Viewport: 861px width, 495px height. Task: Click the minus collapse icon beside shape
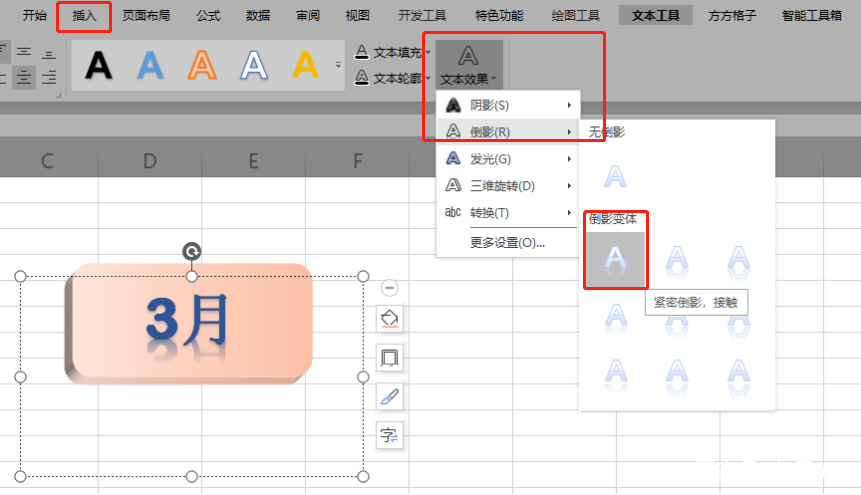click(x=389, y=288)
